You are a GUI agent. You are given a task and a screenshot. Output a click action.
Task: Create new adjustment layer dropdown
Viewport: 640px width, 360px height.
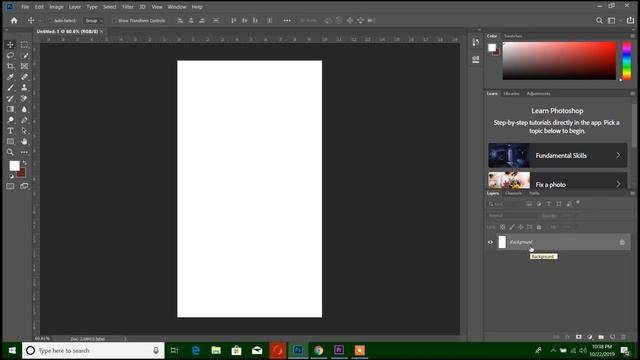point(590,337)
